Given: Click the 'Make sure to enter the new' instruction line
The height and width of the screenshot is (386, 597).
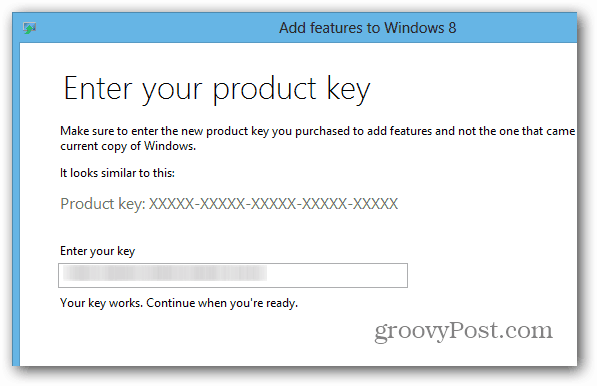Looking at the screenshot, I should [x=318, y=131].
